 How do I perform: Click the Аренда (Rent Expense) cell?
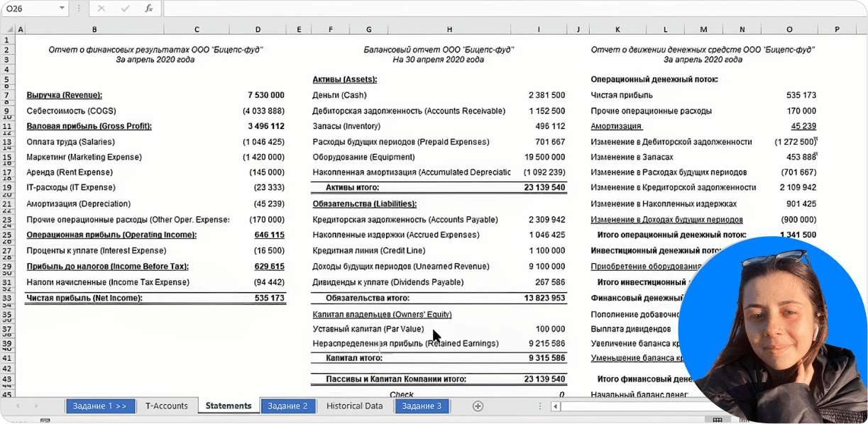(x=69, y=172)
